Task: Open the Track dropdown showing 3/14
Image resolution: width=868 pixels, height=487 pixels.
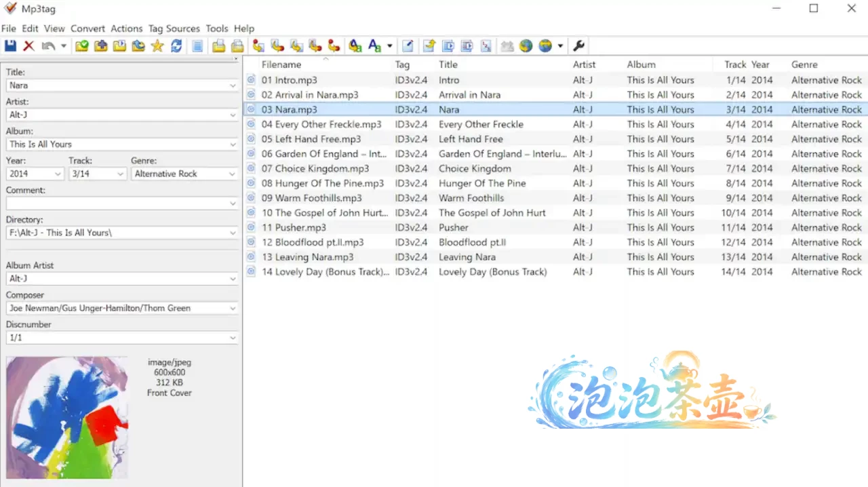Action: click(120, 174)
